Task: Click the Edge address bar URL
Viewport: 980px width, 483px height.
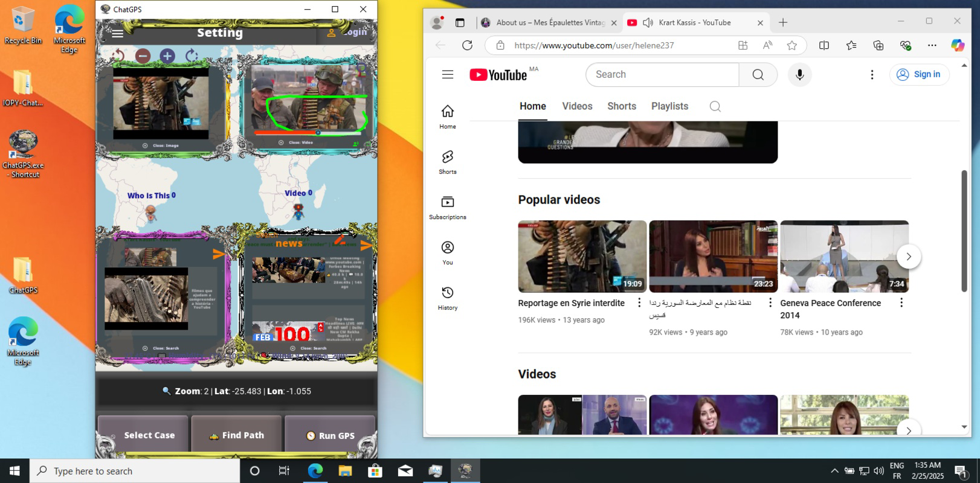Action: tap(594, 45)
